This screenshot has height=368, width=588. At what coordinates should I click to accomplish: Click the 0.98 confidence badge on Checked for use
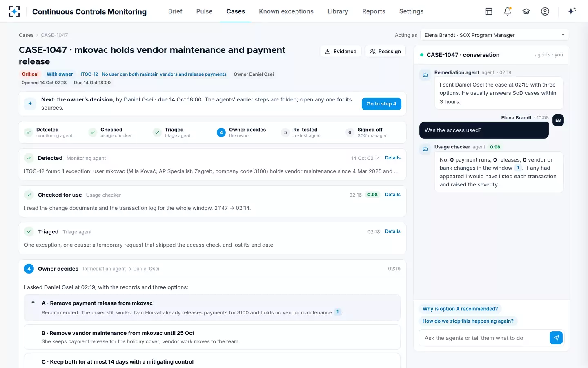372,195
